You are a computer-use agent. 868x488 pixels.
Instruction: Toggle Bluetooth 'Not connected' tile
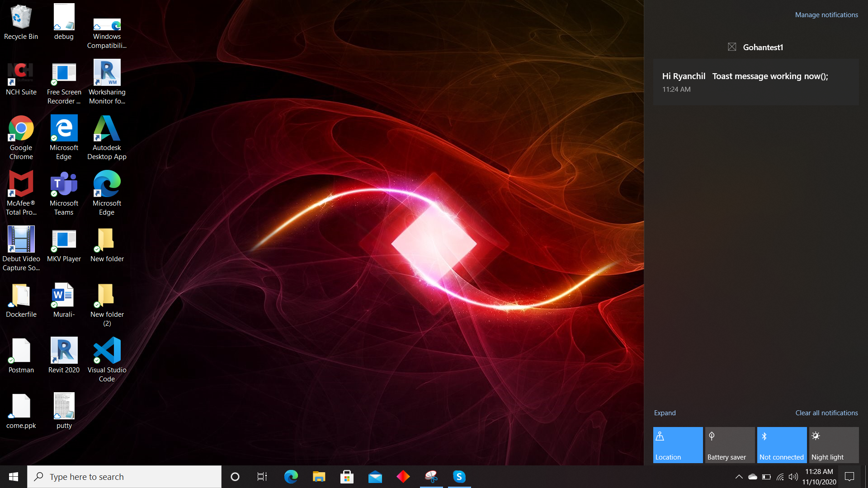click(782, 445)
